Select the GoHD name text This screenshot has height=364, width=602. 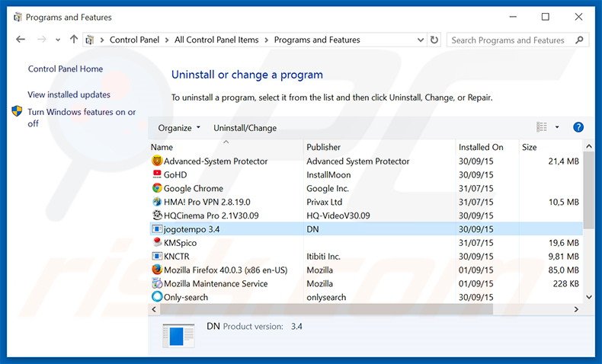pos(175,174)
